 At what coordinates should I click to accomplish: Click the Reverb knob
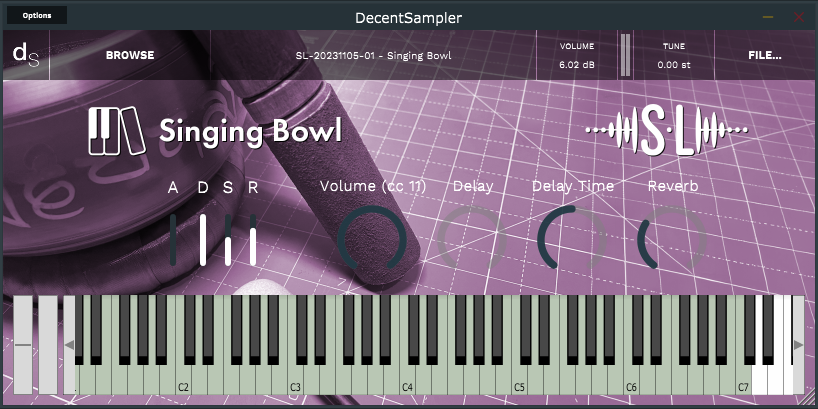pyautogui.click(x=672, y=239)
